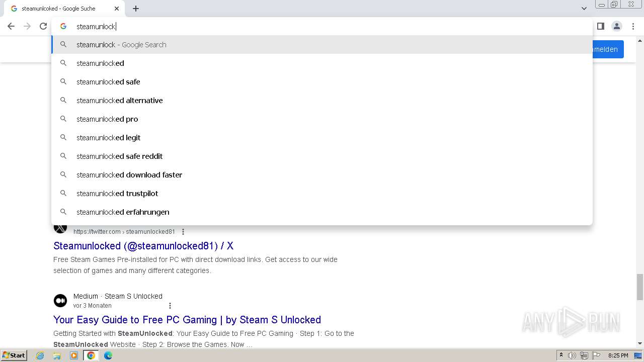Open the Chrome three-dot menu

[x=633, y=26]
